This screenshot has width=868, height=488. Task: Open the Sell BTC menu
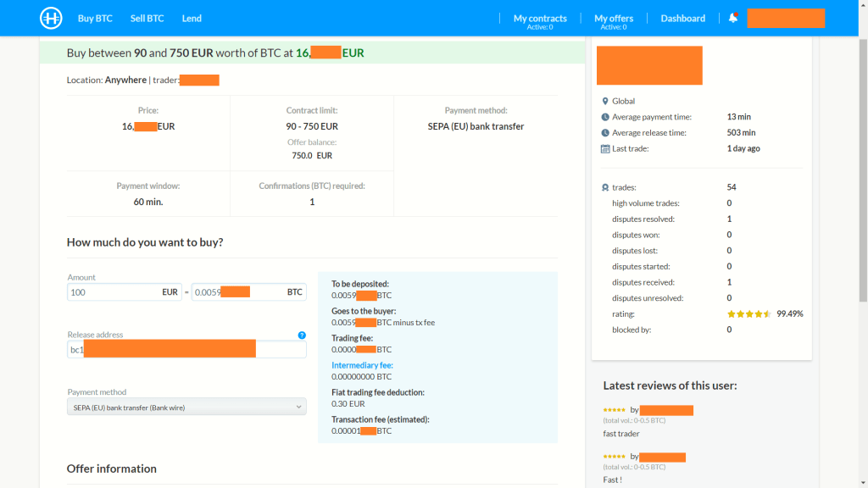click(x=147, y=18)
